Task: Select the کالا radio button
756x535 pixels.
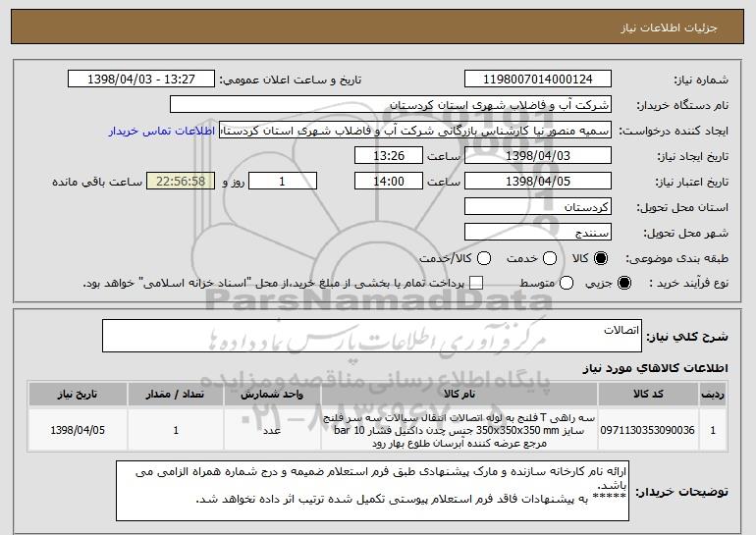Action: click(x=601, y=259)
